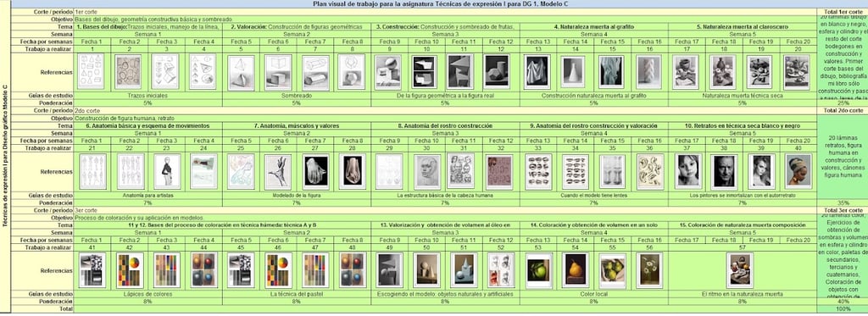Open the man portrait thumbnail for work 38
Screen dimensions: 868x316
click(x=724, y=171)
